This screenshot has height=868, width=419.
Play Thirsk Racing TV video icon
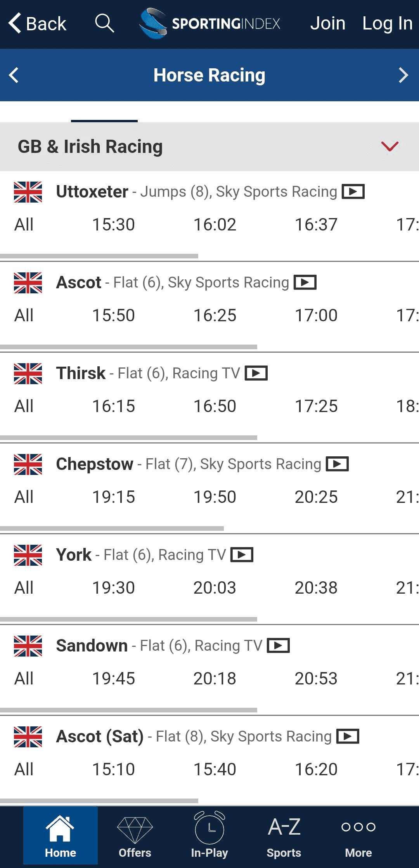pos(256,373)
